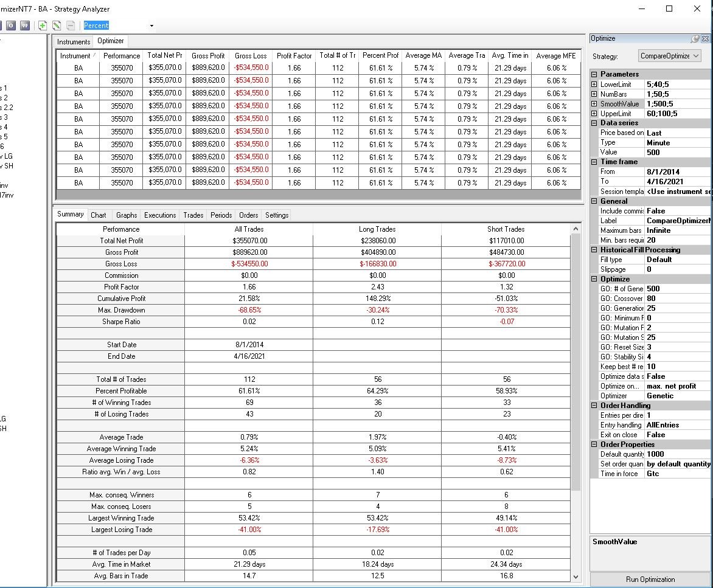Click the pin icon on Optimize panel
The image size is (713, 588).
tap(695, 39)
